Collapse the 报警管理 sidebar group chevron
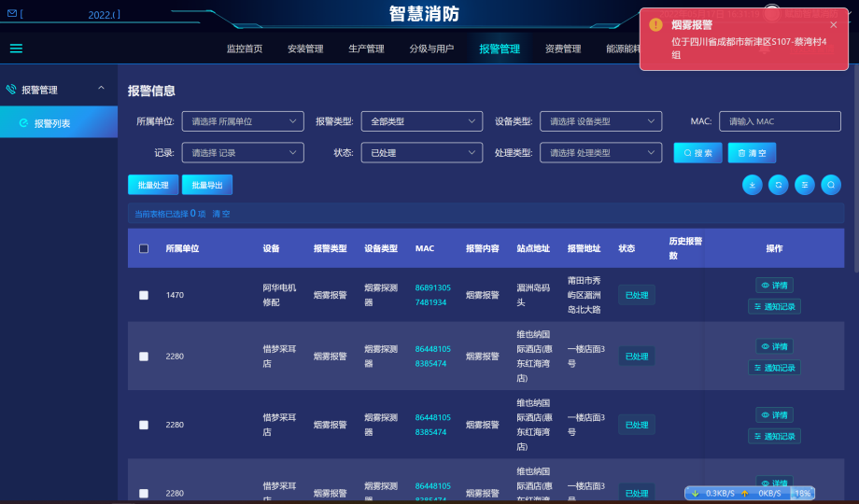Viewport: 859px width, 504px height. coord(102,88)
